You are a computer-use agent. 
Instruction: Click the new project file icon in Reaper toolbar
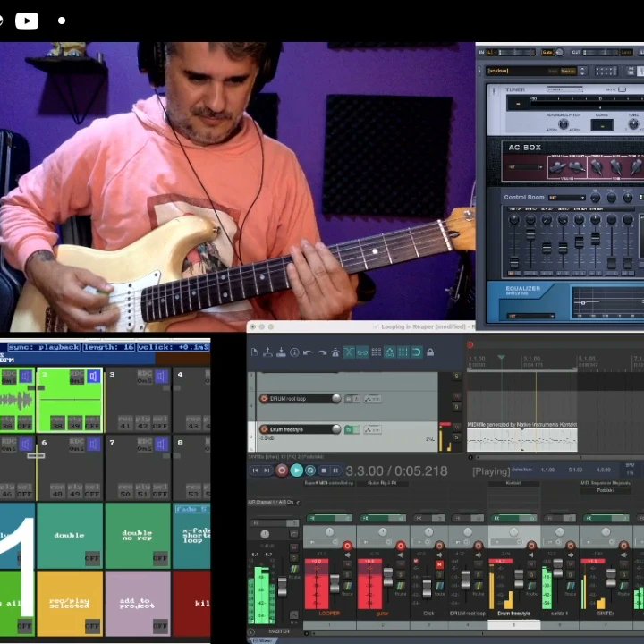(x=255, y=352)
